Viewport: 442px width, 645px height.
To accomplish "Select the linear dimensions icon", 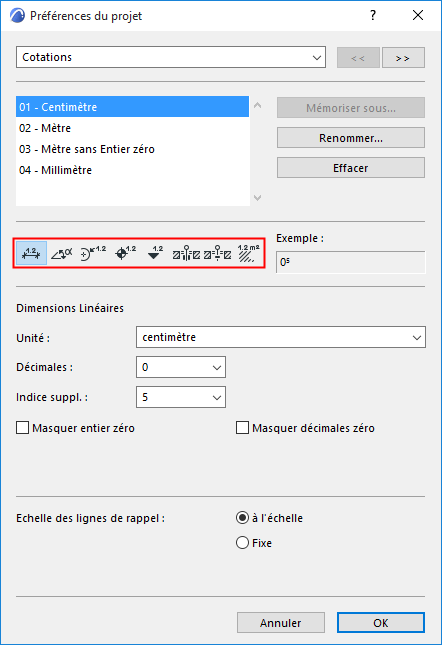I will (x=31, y=253).
